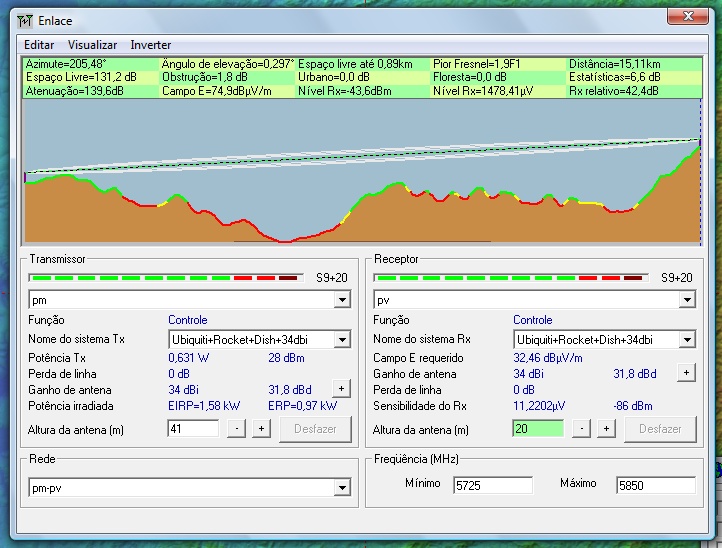Increase receiver antenna height with plus button
This screenshot has width=722, height=548.
point(606,428)
